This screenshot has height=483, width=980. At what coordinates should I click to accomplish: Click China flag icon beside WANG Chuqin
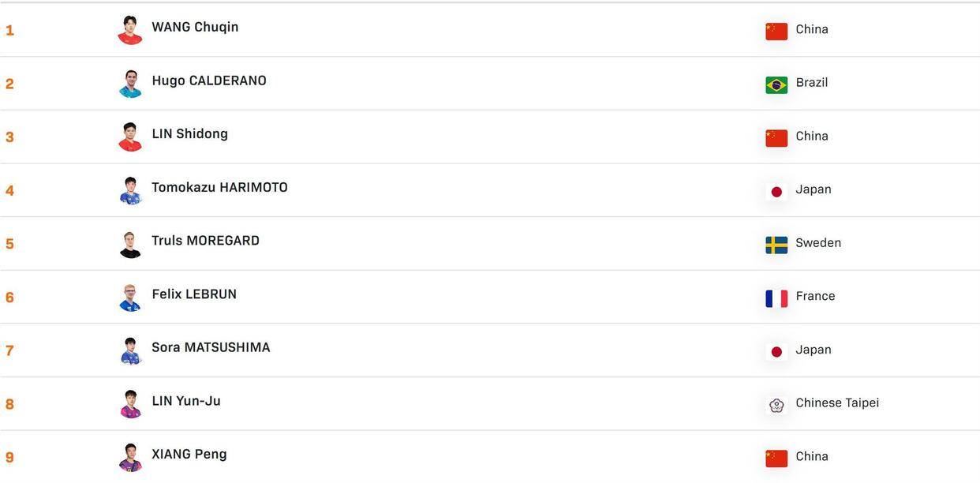[776, 31]
